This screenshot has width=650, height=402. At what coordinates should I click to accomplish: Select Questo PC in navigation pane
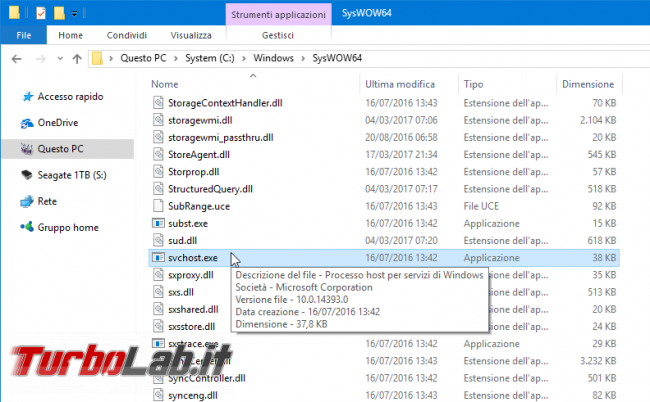(x=68, y=149)
